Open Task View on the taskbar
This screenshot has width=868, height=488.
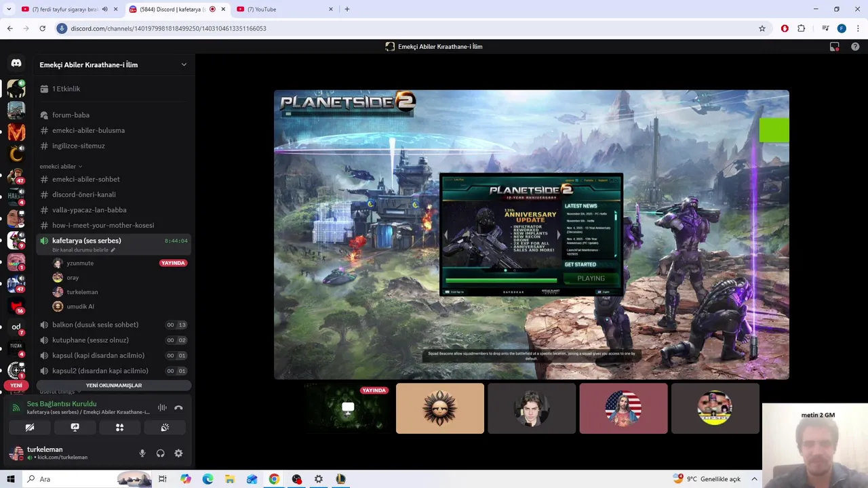click(x=163, y=479)
